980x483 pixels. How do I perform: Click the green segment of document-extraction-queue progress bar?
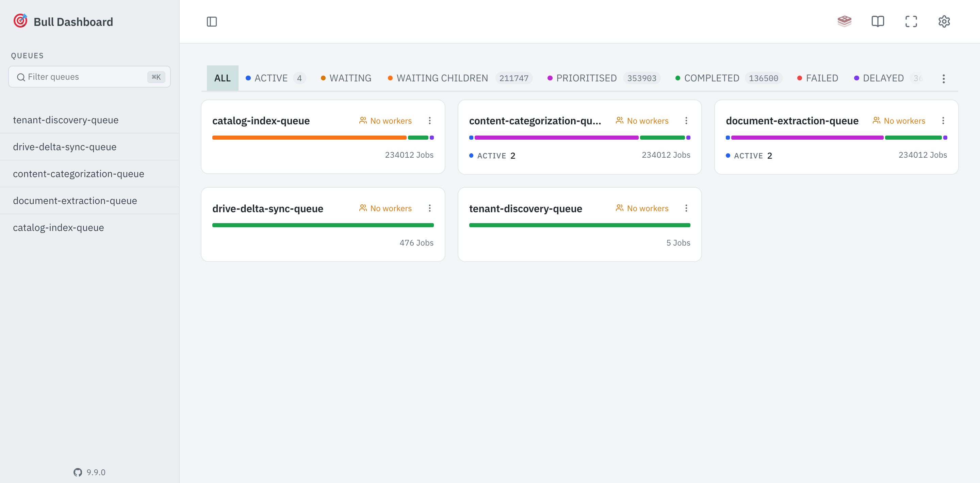913,138
